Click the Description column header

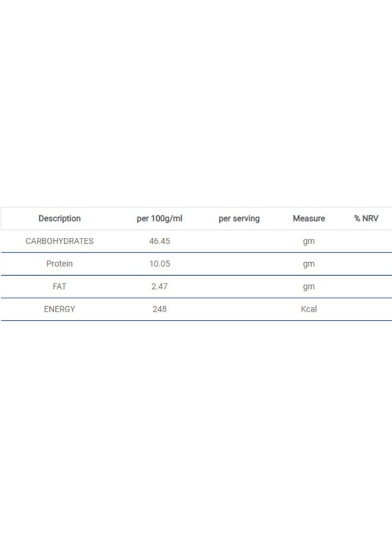tap(59, 219)
